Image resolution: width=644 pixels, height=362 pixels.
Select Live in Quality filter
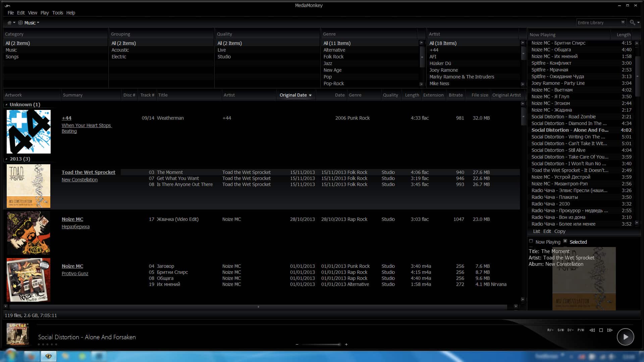tap(222, 50)
